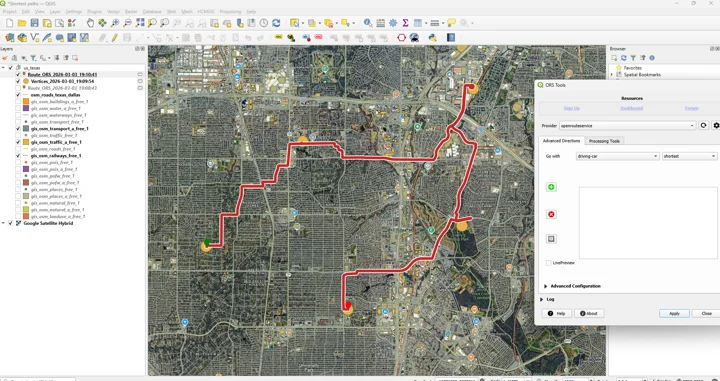Viewport: 720px width, 381px height.
Task: Open the Plugins menu
Action: [94, 11]
